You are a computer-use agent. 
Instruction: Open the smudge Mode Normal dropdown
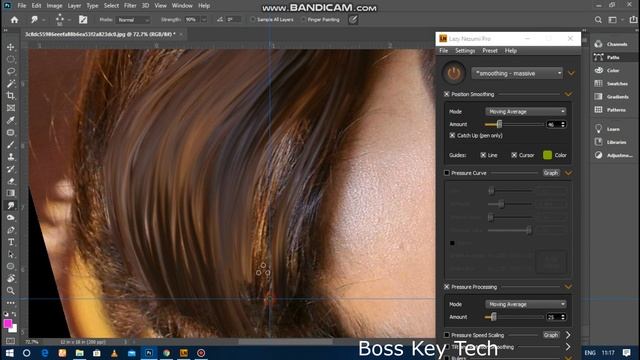[x=133, y=20]
